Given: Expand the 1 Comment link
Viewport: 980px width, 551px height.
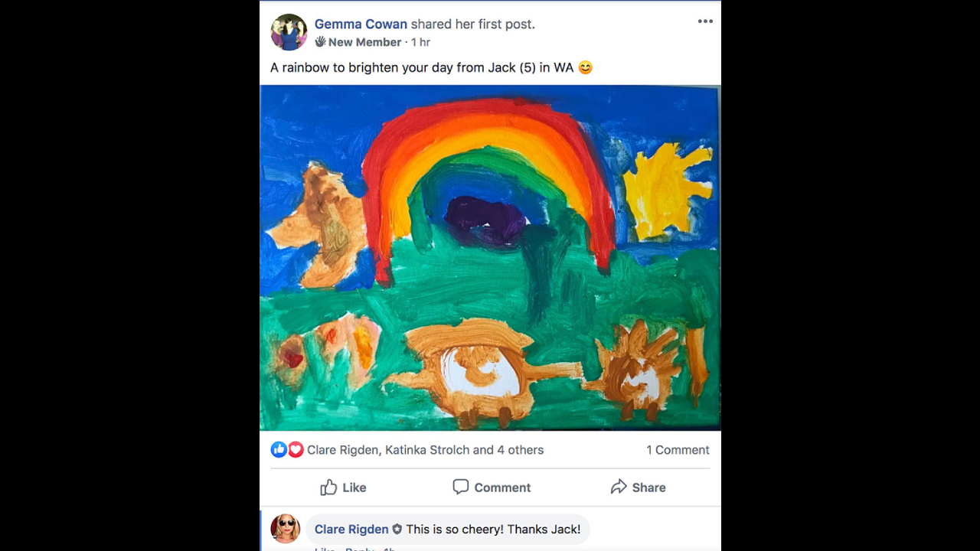Looking at the screenshot, I should (678, 450).
